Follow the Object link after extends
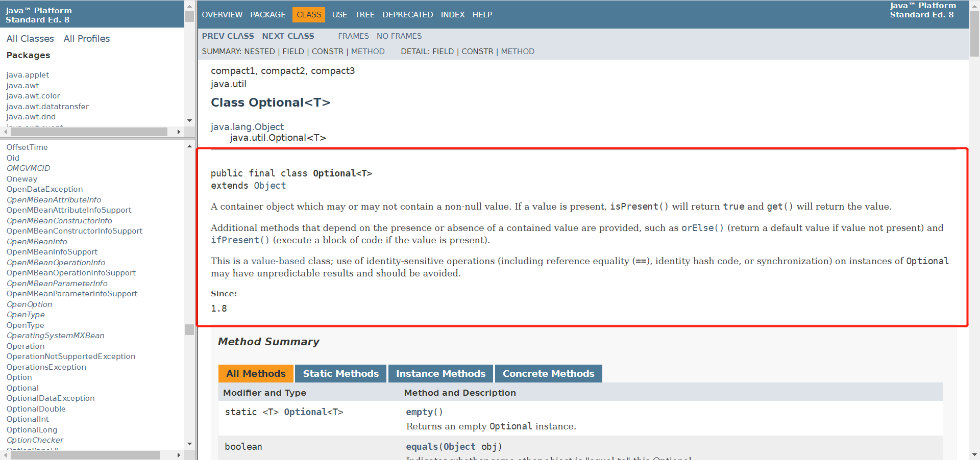 [270, 186]
